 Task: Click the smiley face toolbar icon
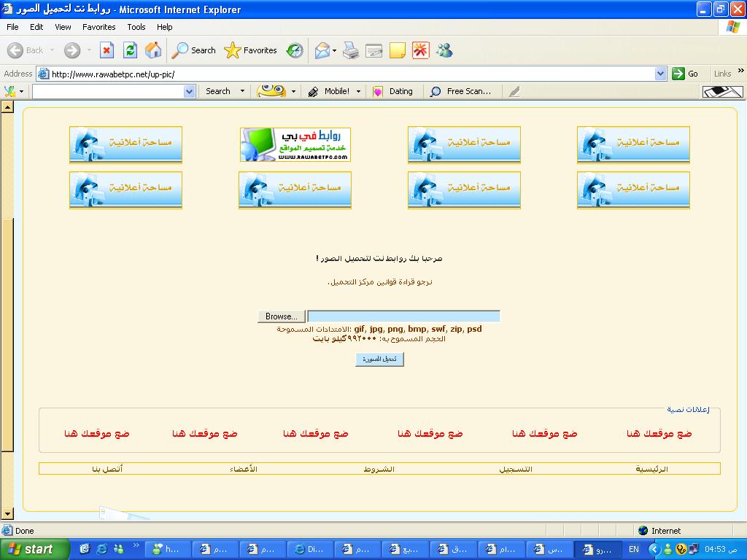coord(271,91)
